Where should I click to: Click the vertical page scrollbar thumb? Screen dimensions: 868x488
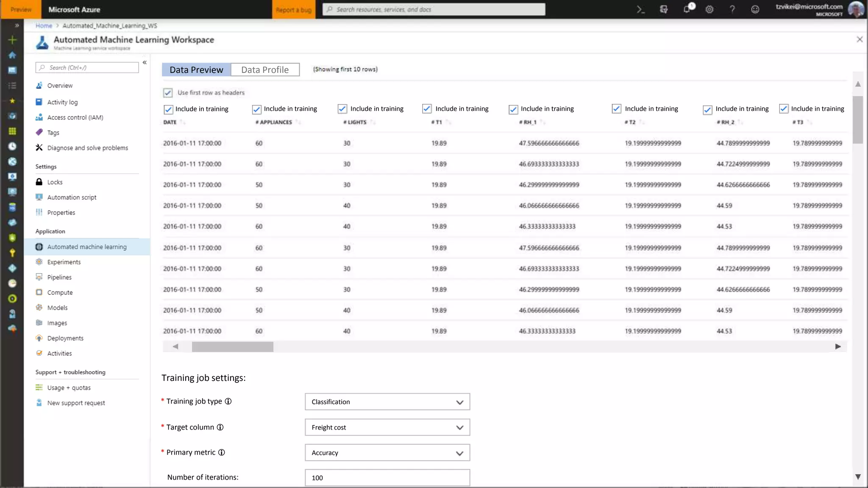click(858, 120)
